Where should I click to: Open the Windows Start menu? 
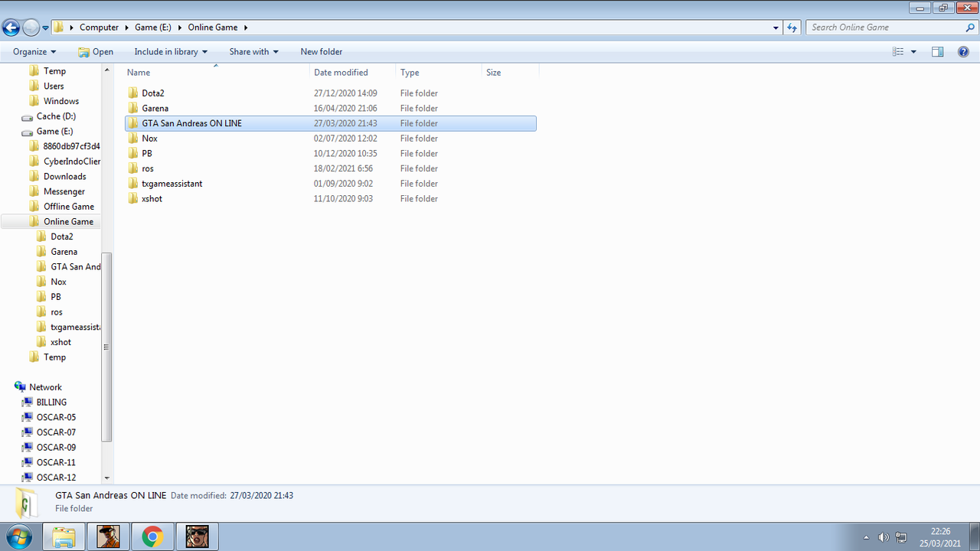pyautogui.click(x=18, y=536)
